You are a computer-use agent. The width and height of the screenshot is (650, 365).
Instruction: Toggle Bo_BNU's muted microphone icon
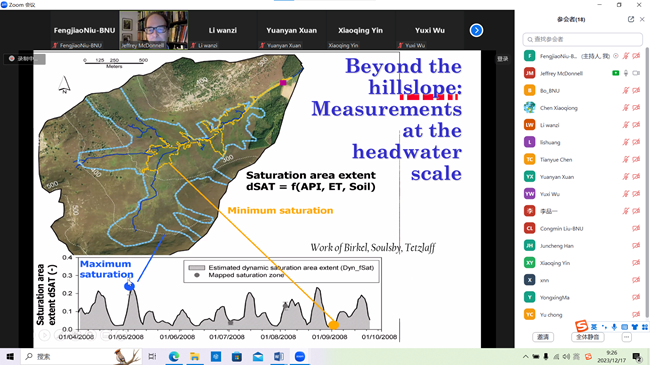(626, 90)
